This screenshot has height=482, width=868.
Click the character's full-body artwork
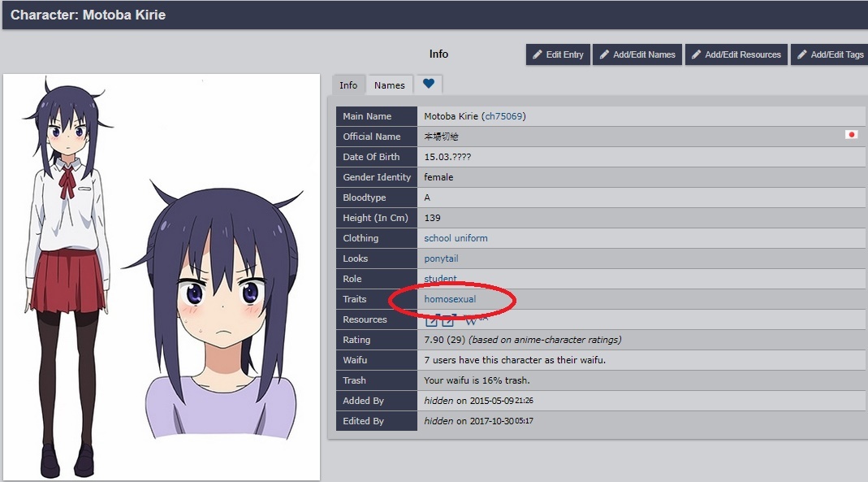(x=69, y=276)
